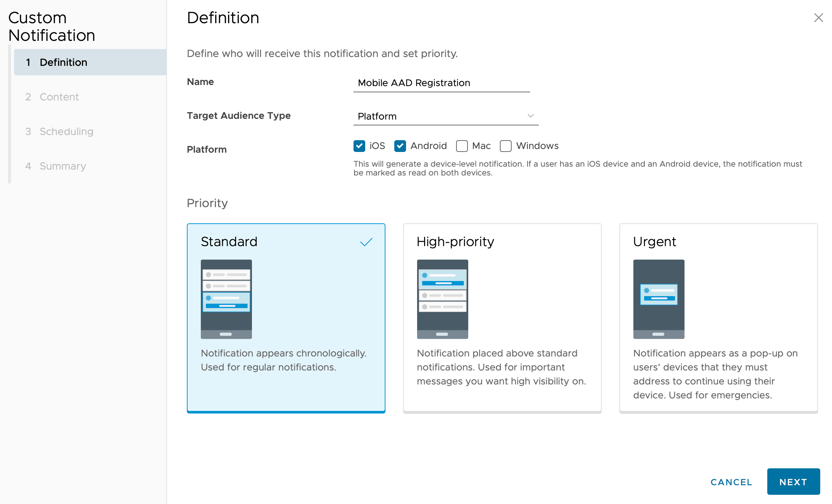
Task: Select the Urgent priority card description
Action: [x=715, y=374]
